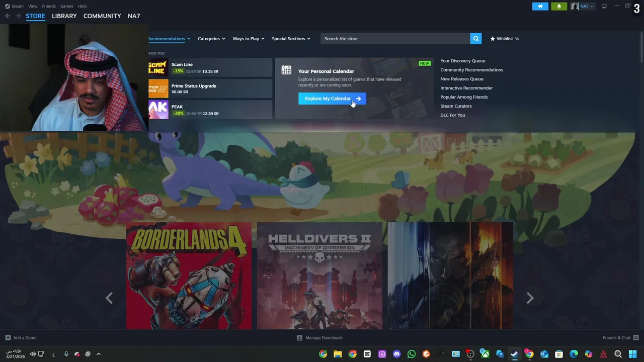The width and height of the screenshot is (644, 362).
Task: Click the blue search magnifier button
Action: click(x=475, y=39)
